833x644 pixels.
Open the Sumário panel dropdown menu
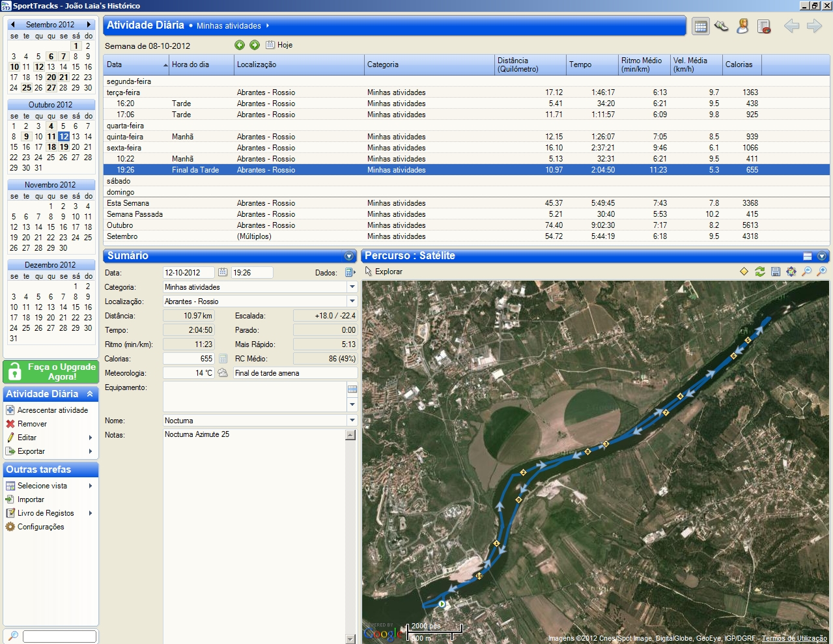pyautogui.click(x=349, y=256)
